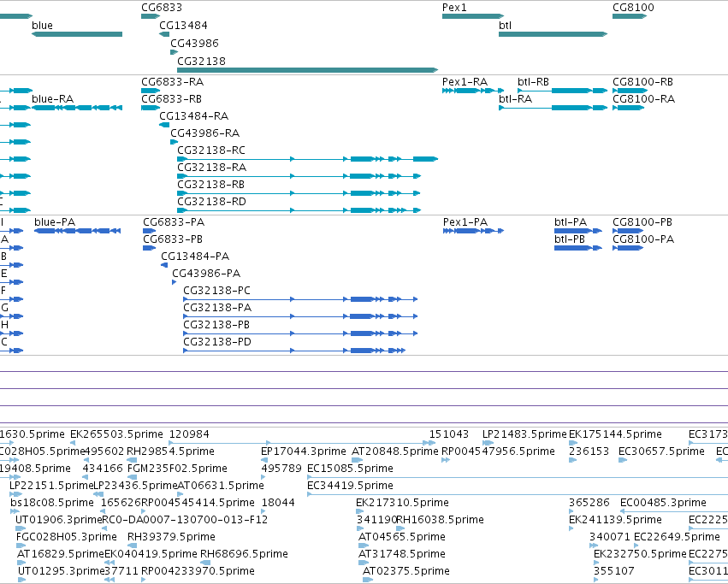This screenshot has height=584, width=728.
Task: Click the 'AT06631.5prime' EST label
Action: tap(221, 486)
